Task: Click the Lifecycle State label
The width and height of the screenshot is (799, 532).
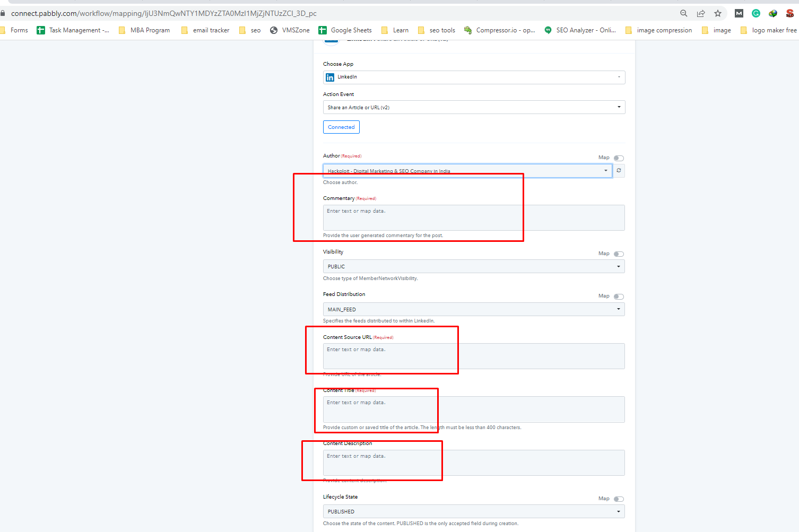Action: click(x=340, y=497)
